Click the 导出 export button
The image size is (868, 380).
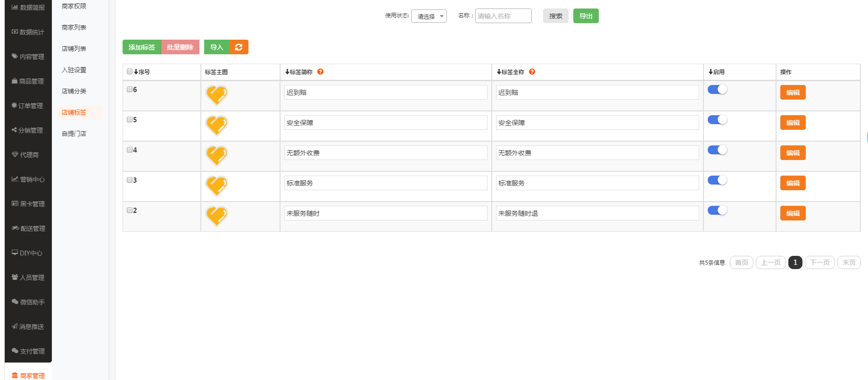pos(586,16)
